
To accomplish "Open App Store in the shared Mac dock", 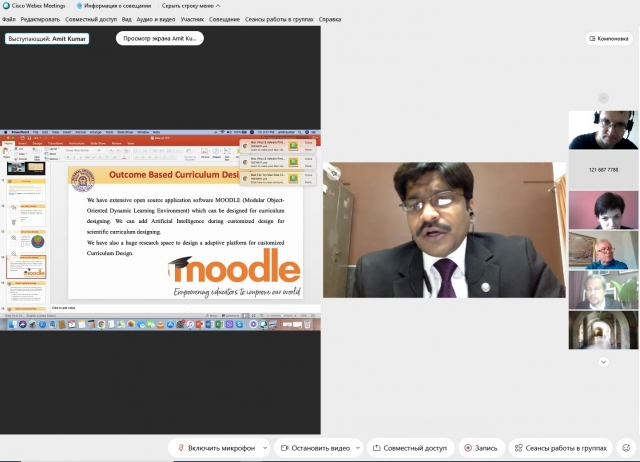I will point(170,324).
